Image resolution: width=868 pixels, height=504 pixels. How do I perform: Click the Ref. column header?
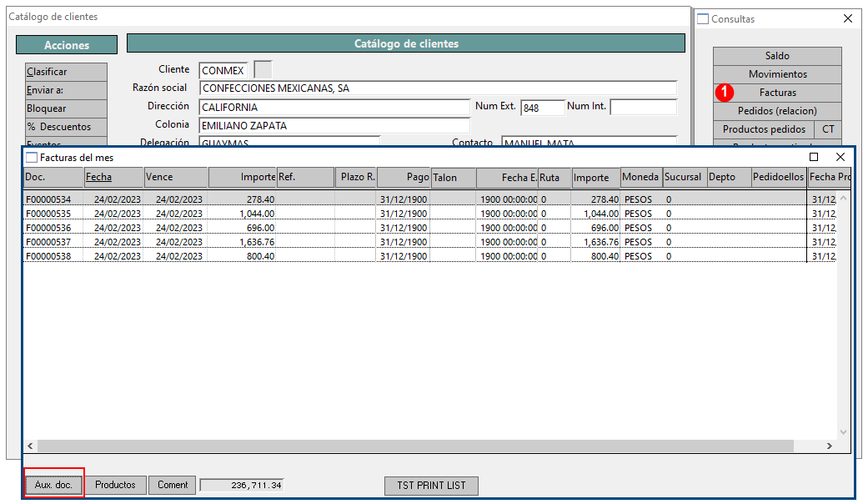pyautogui.click(x=305, y=177)
